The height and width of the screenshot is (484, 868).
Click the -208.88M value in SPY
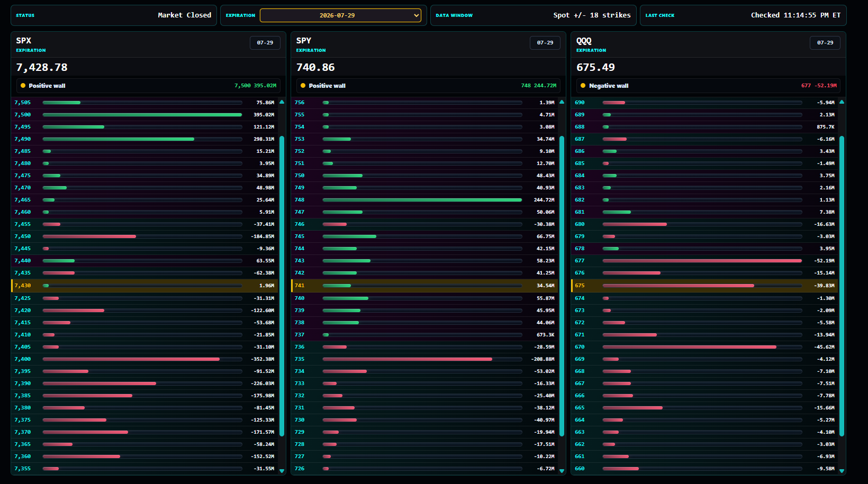(542, 359)
